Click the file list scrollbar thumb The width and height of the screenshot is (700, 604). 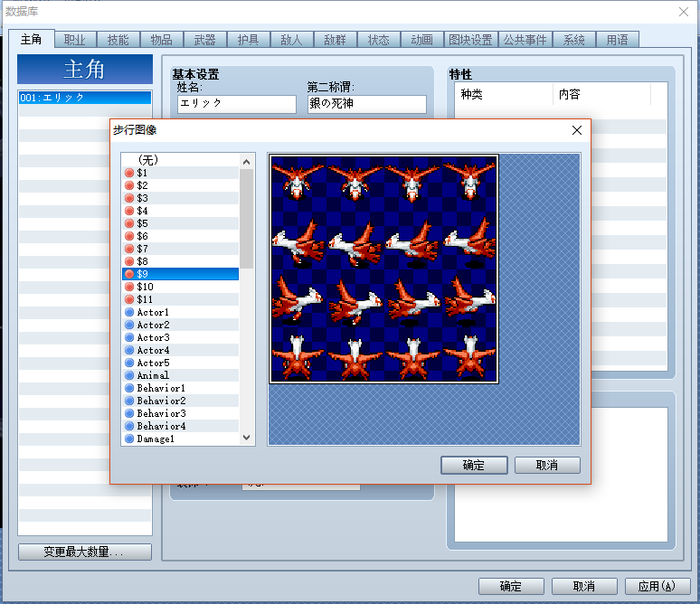click(x=246, y=219)
